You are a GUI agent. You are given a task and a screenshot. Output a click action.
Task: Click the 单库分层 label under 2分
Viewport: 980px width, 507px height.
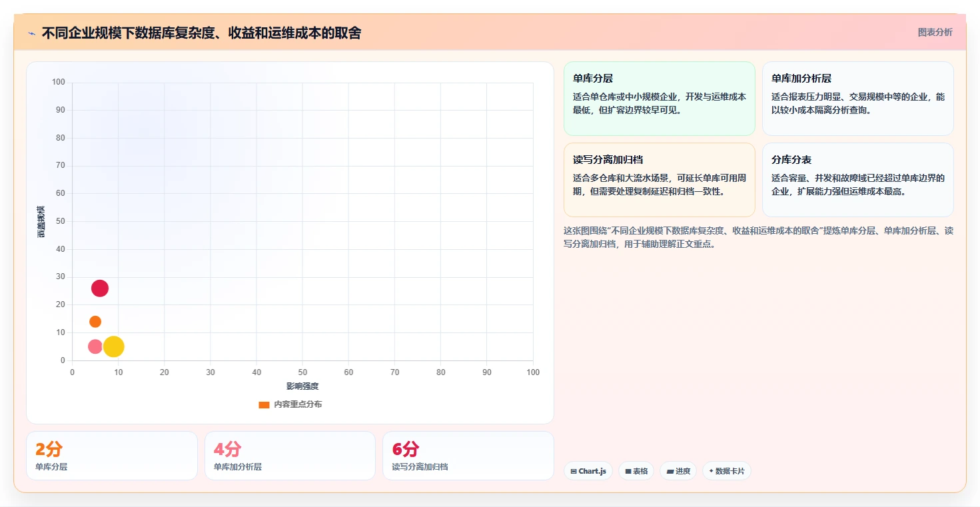click(51, 467)
